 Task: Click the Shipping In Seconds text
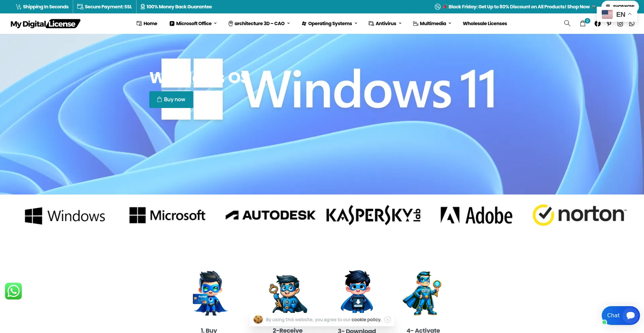(46, 7)
